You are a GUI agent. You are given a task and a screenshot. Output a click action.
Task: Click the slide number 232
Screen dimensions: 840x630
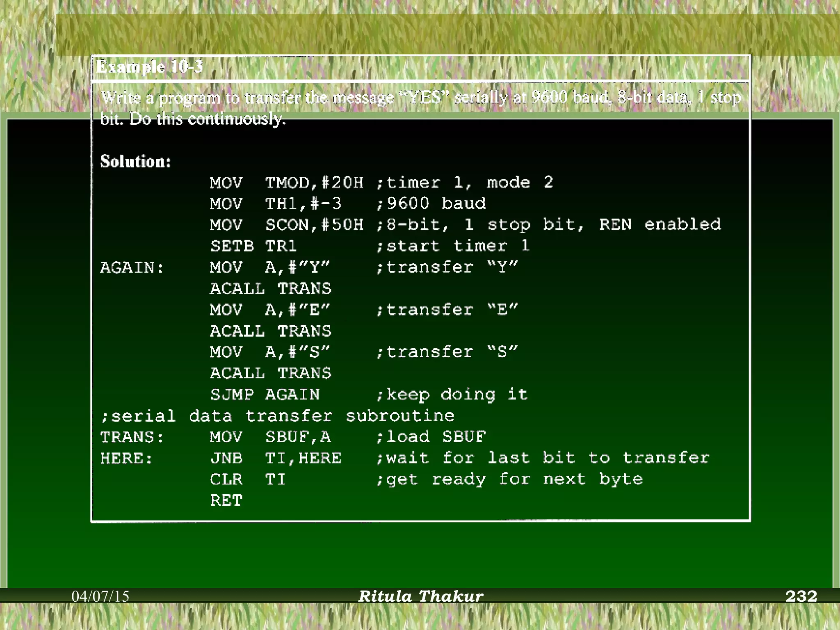(x=801, y=596)
